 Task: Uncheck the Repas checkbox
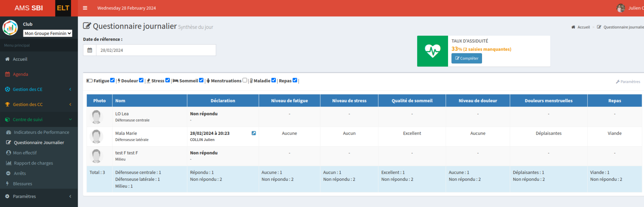click(x=295, y=80)
